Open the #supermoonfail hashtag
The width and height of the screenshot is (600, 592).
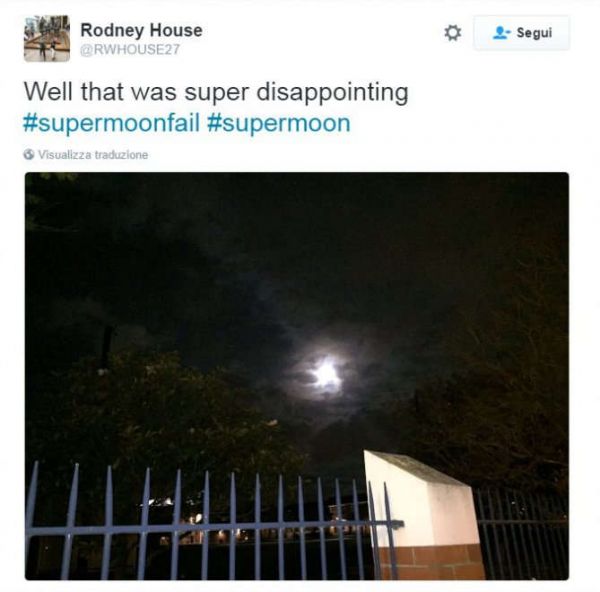pos(111,123)
